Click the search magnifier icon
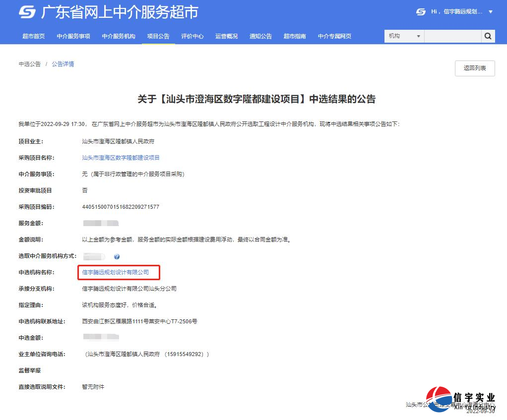 point(488,36)
